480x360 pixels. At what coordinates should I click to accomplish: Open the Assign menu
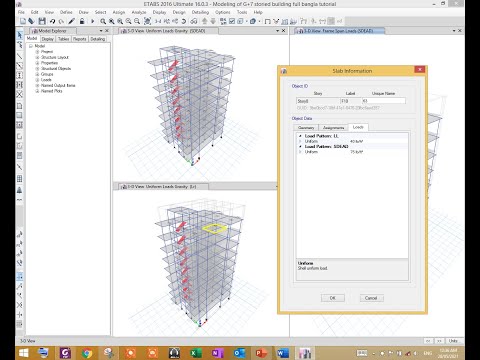[x=118, y=12]
